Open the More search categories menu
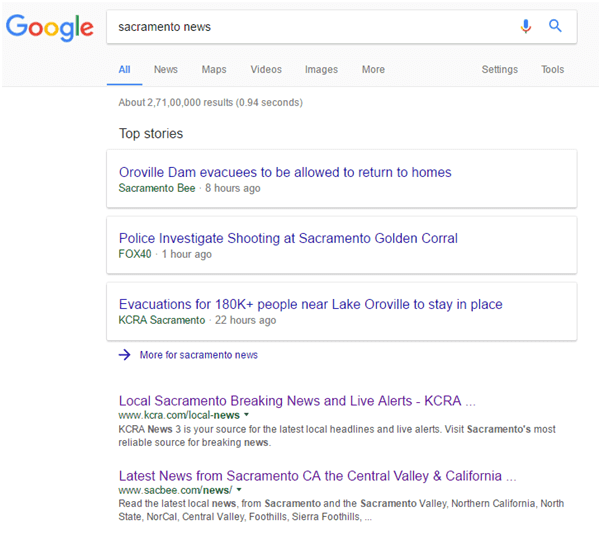The width and height of the screenshot is (601, 537). tap(373, 70)
